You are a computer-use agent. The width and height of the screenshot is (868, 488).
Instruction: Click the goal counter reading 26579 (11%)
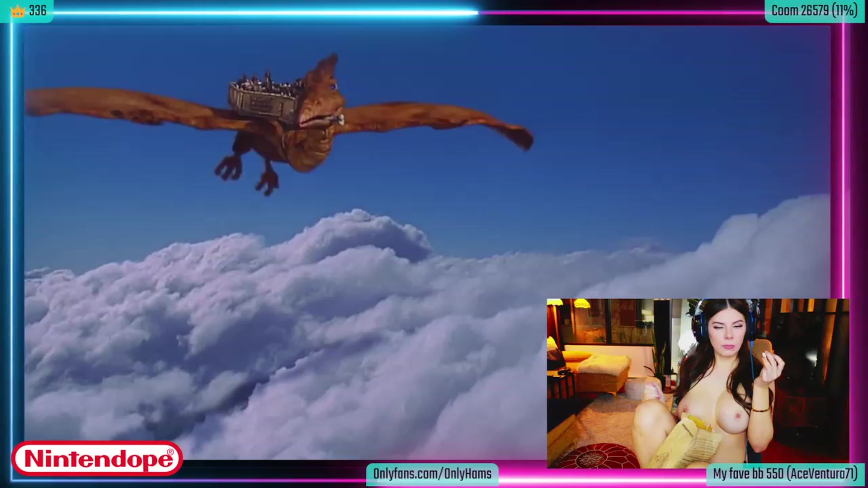[814, 10]
